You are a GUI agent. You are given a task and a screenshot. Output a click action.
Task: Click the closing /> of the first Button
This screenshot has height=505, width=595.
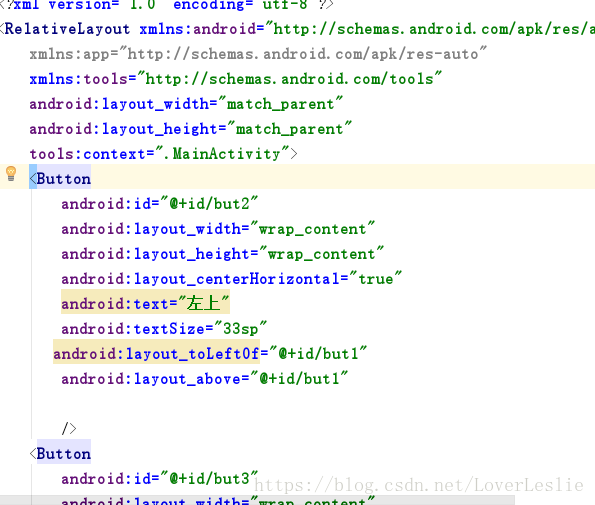[69, 429]
